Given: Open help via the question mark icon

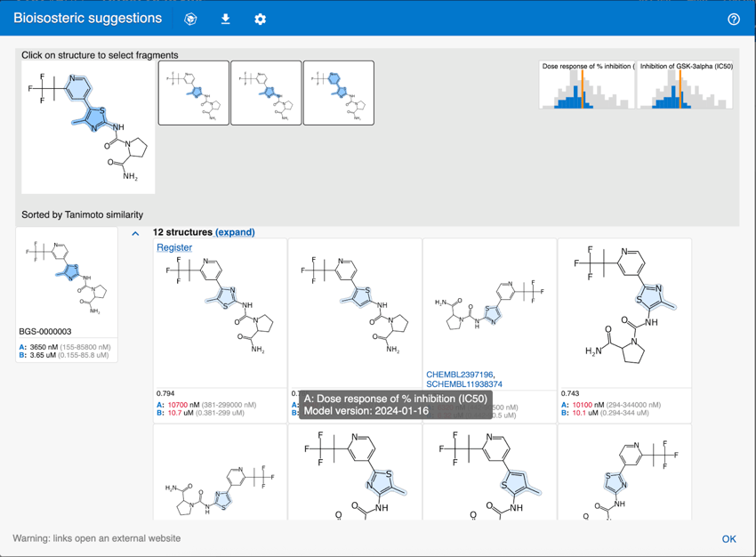Looking at the screenshot, I should pyautogui.click(x=733, y=18).
